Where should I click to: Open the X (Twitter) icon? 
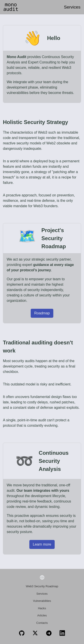point(35,633)
